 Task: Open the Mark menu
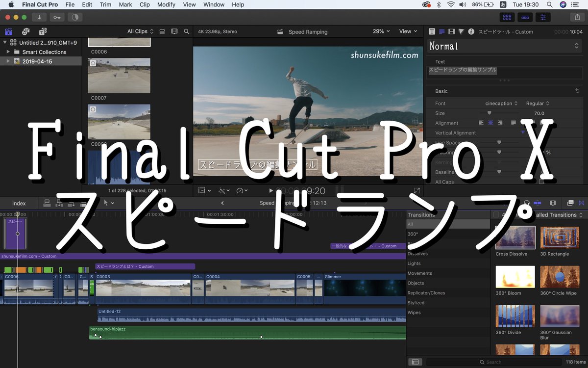click(x=125, y=4)
